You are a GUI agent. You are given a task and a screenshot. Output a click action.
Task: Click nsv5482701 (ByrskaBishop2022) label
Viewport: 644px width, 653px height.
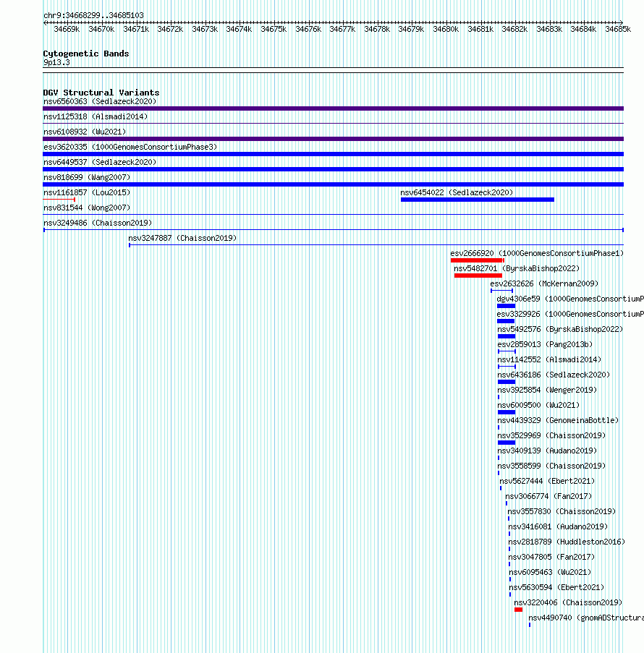click(x=517, y=268)
